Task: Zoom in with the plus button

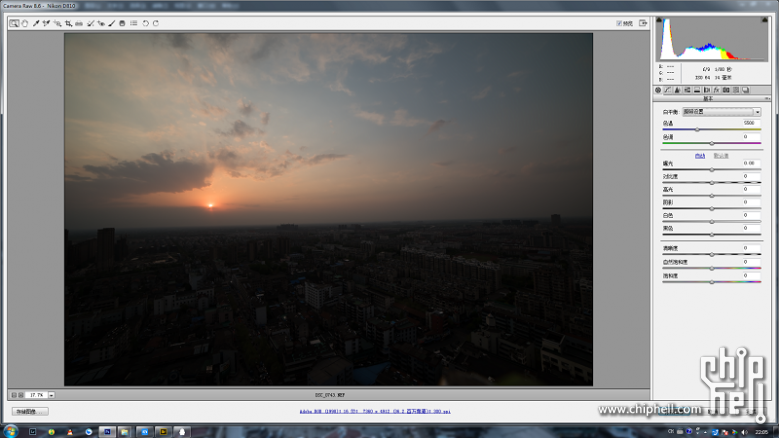Action: (21, 395)
